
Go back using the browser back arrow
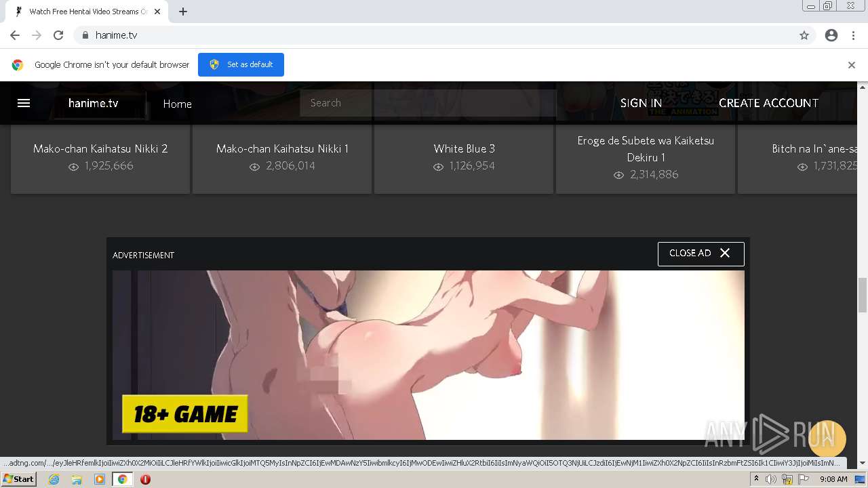[15, 35]
